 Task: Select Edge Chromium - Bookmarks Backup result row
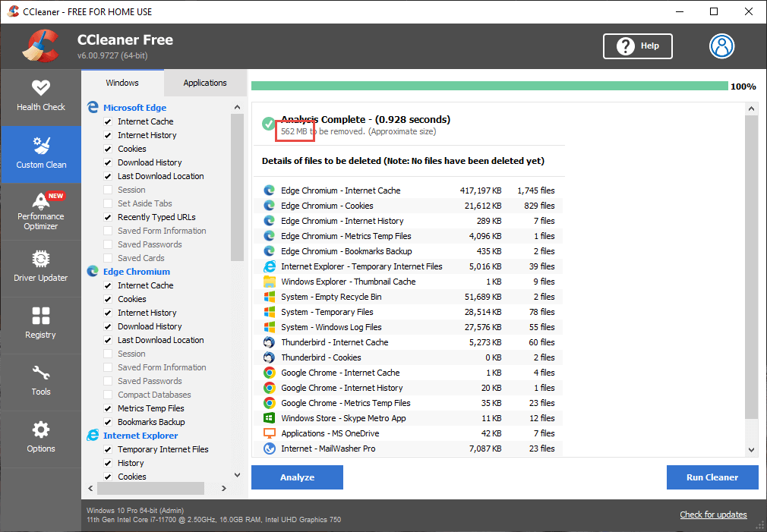(408, 251)
